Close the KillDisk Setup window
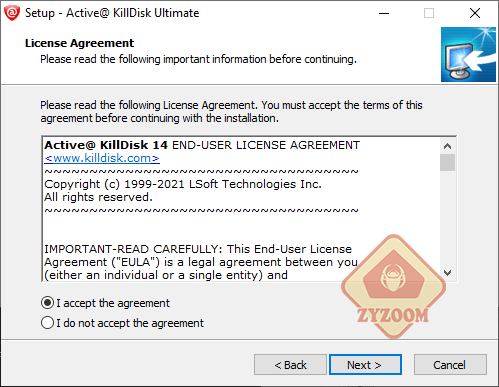Image resolution: width=499 pixels, height=387 pixels. [x=475, y=13]
